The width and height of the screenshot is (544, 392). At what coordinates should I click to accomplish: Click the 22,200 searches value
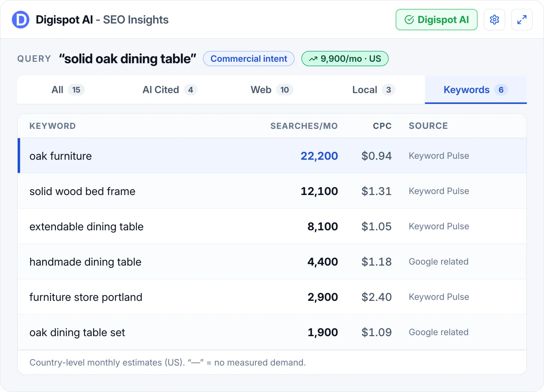point(319,156)
